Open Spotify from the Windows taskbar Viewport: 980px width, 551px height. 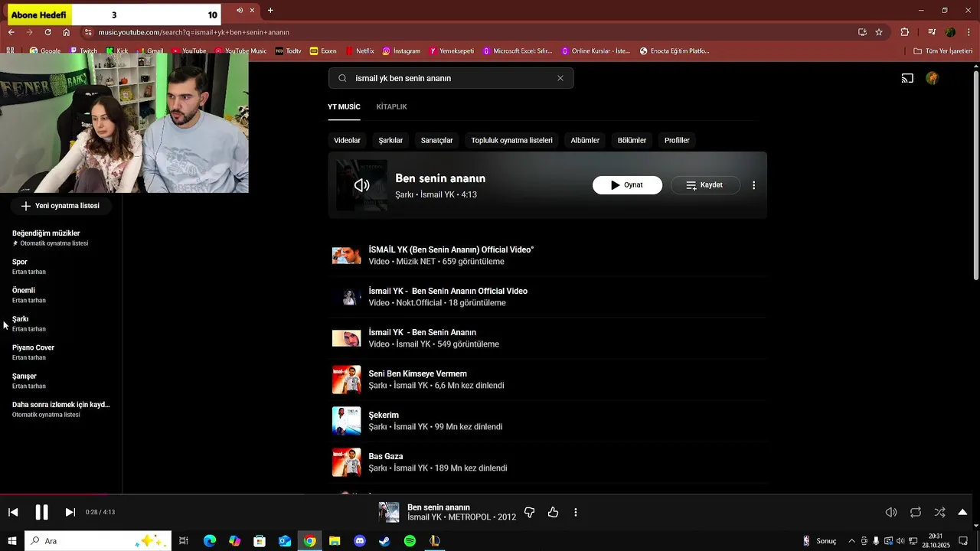tap(410, 541)
